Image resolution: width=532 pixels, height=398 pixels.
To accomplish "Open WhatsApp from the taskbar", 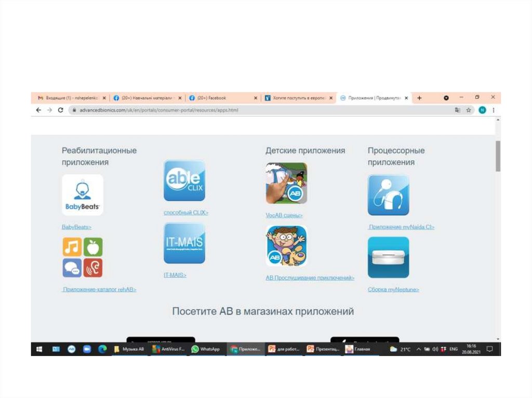I will pos(206,349).
